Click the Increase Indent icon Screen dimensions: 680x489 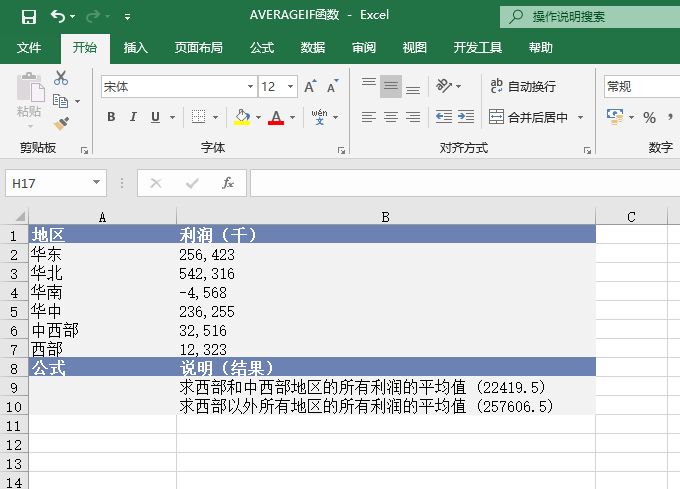point(466,117)
